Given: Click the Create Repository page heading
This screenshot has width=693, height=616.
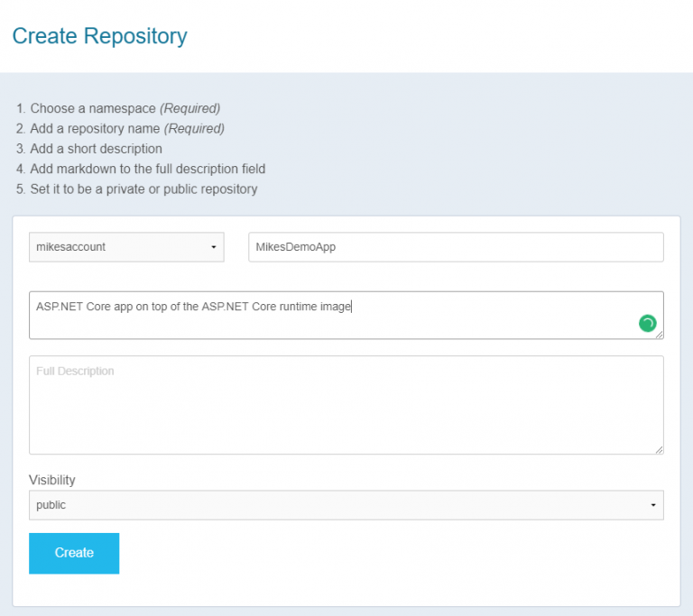Looking at the screenshot, I should [x=99, y=36].
